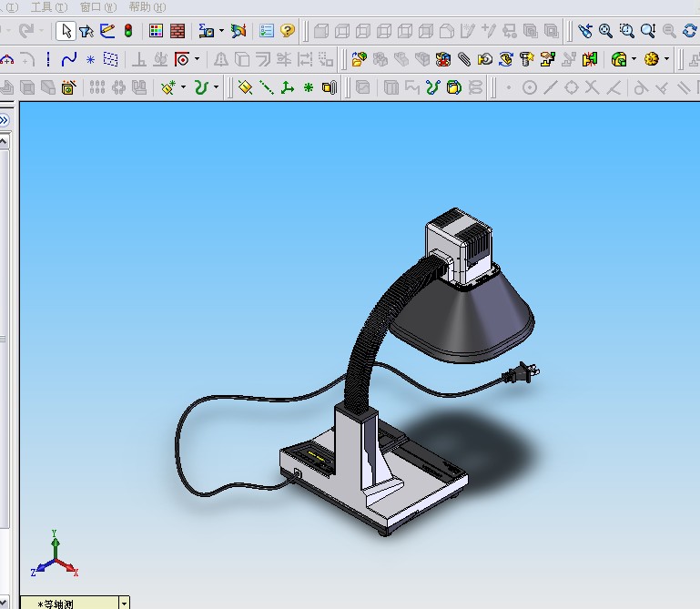
Task: Open the Options checklist icon
Action: [266, 31]
